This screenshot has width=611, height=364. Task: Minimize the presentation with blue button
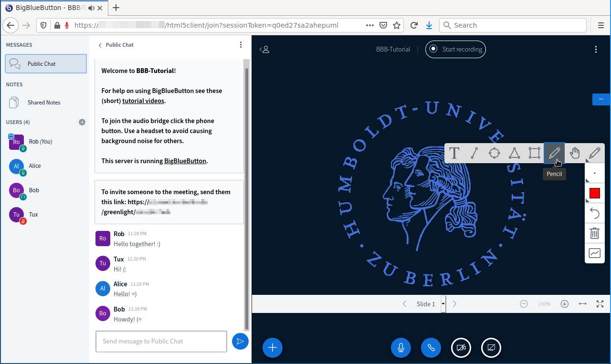point(601,99)
